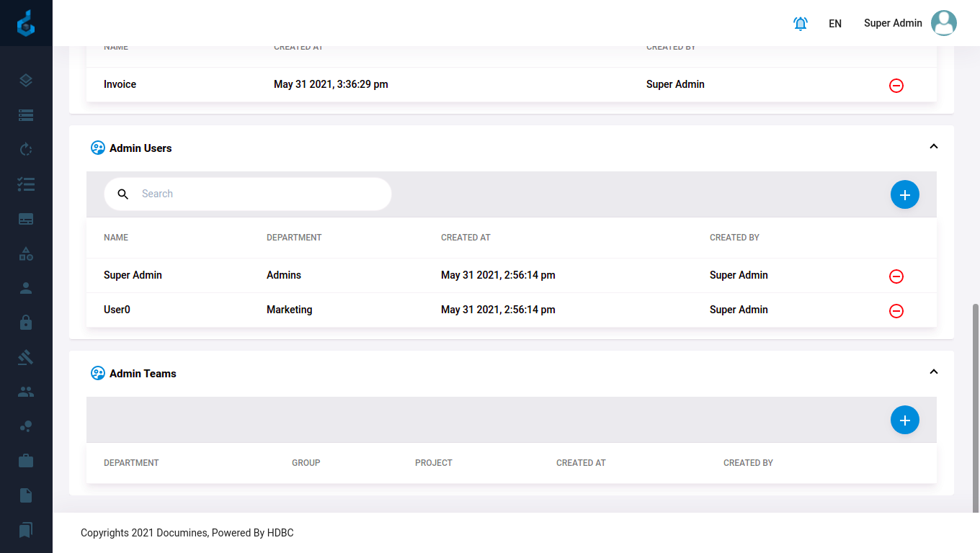Remove Super Admin from Admin Users

pyautogui.click(x=896, y=276)
